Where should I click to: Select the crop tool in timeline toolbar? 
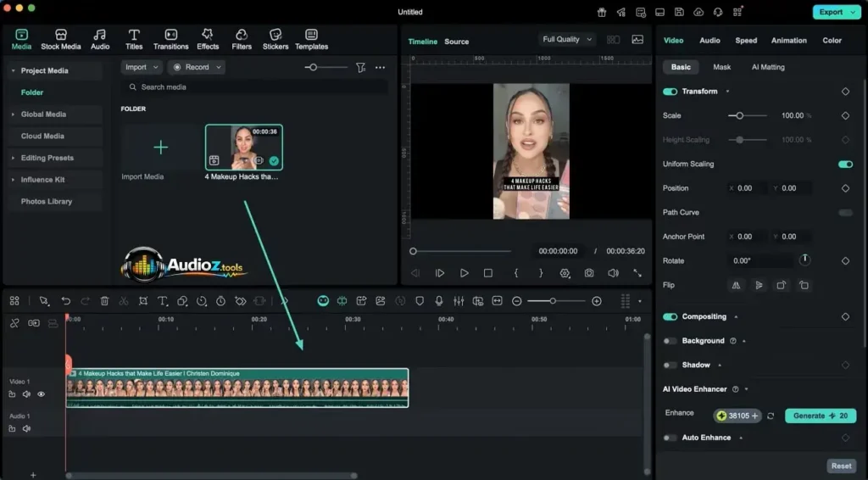[142, 301]
